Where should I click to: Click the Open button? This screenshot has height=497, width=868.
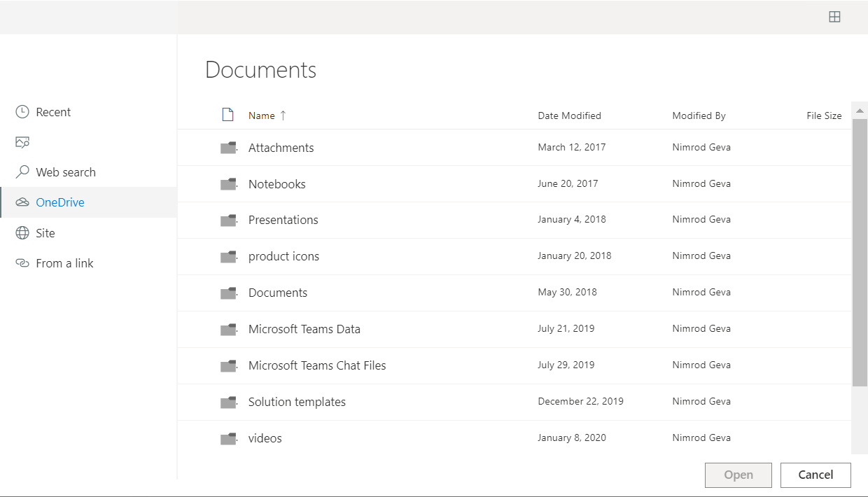738,475
